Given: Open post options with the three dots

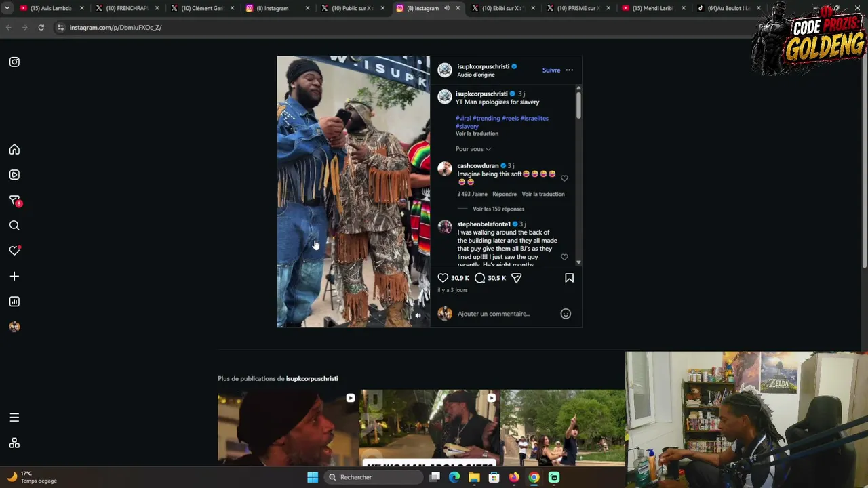Looking at the screenshot, I should coord(569,70).
